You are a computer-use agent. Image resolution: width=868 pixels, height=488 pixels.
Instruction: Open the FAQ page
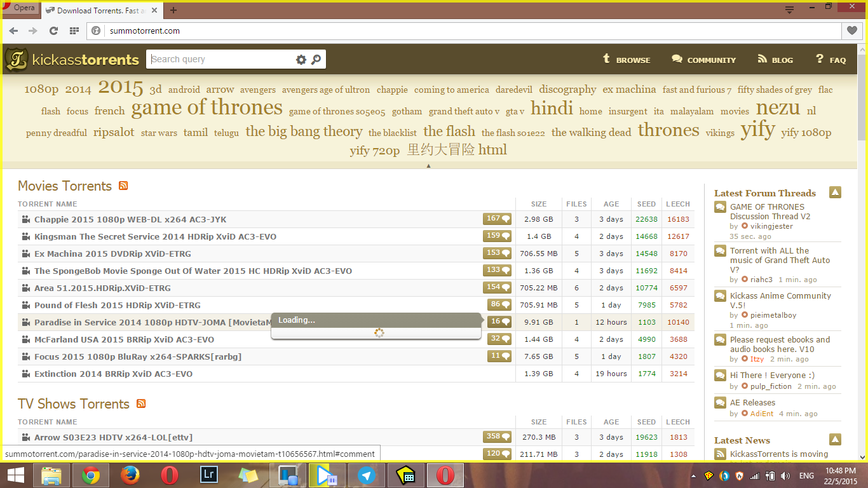point(831,60)
